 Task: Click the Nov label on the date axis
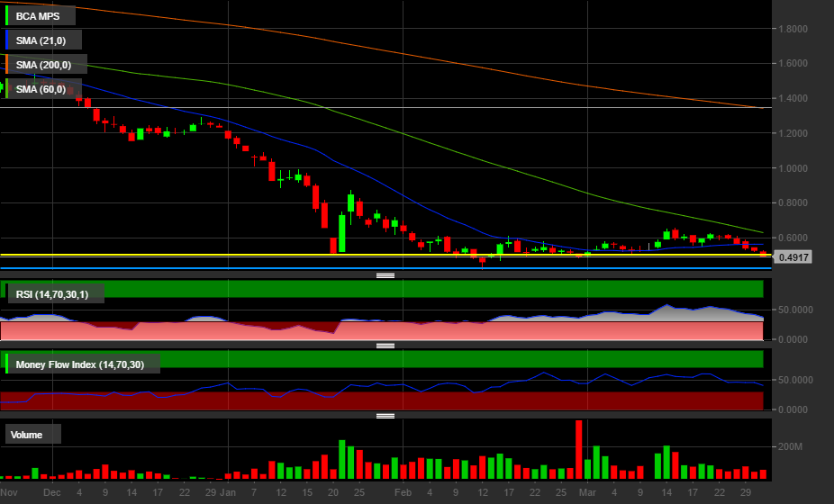click(9, 492)
